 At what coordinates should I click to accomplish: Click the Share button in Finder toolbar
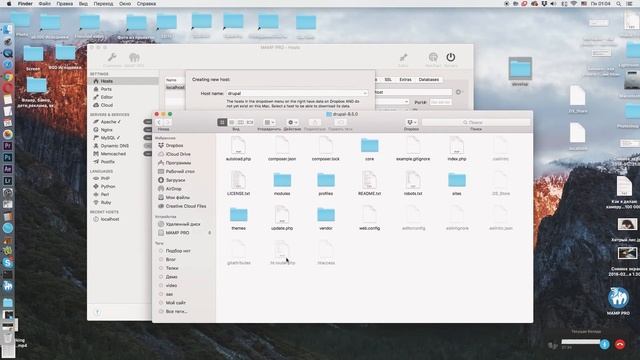coord(315,122)
